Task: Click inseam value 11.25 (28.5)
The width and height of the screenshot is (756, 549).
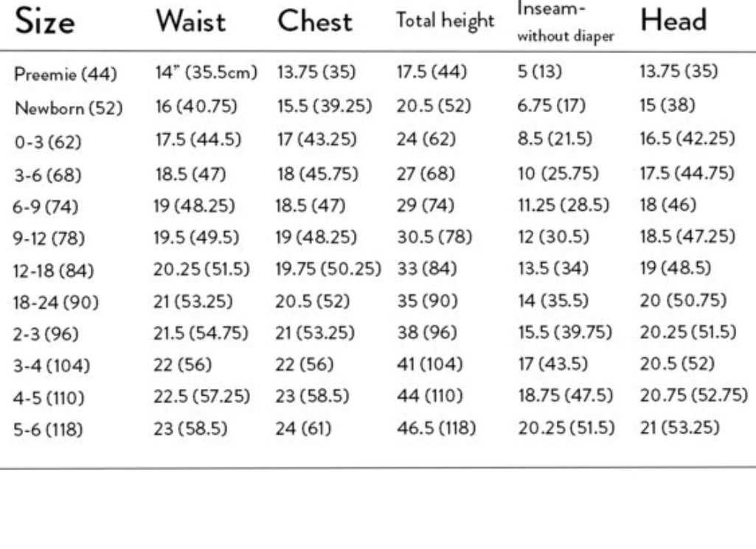Action: (x=563, y=205)
